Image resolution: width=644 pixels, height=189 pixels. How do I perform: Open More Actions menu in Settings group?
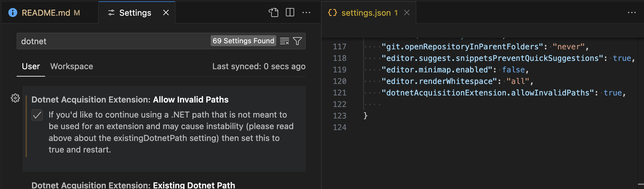[x=306, y=12]
